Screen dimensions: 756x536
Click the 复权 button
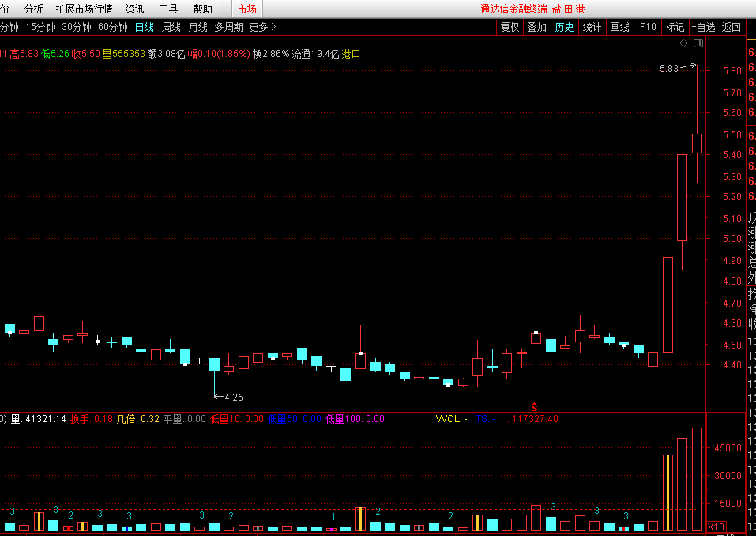[510, 27]
